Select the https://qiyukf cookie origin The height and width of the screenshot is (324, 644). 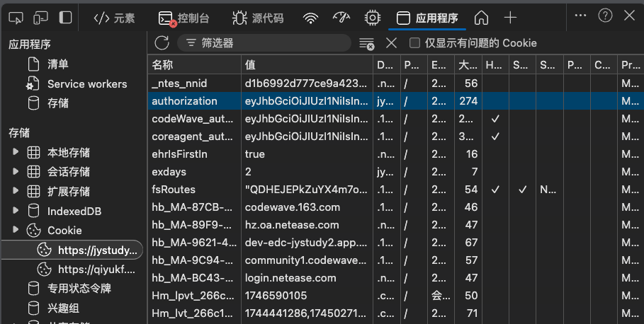point(95,269)
